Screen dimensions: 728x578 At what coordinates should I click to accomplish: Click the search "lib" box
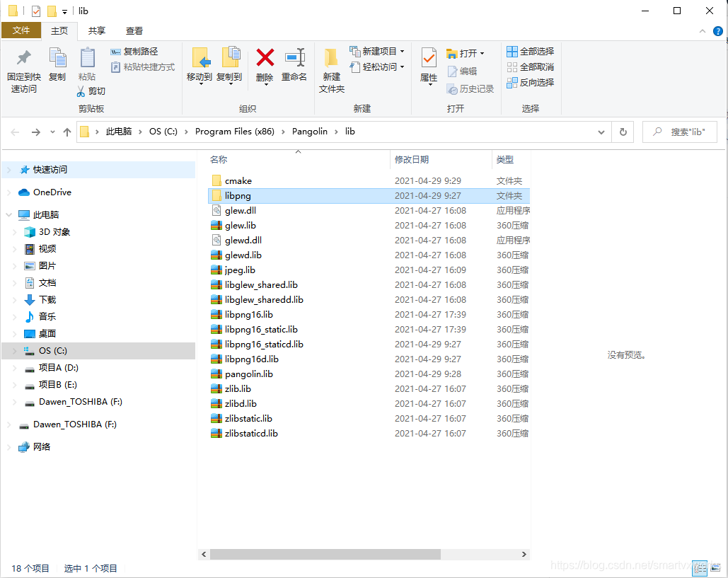click(680, 132)
